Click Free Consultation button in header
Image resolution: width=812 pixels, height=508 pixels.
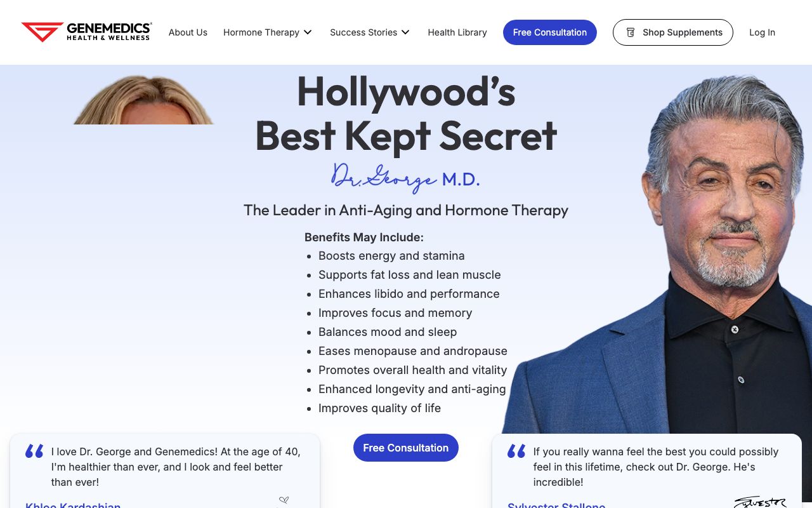tap(550, 32)
